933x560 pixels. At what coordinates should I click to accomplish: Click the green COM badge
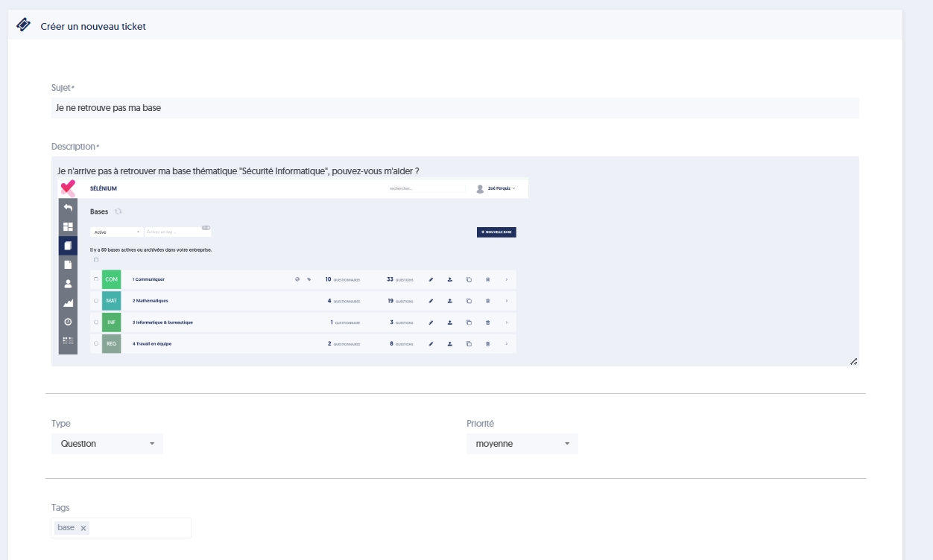[x=111, y=279]
